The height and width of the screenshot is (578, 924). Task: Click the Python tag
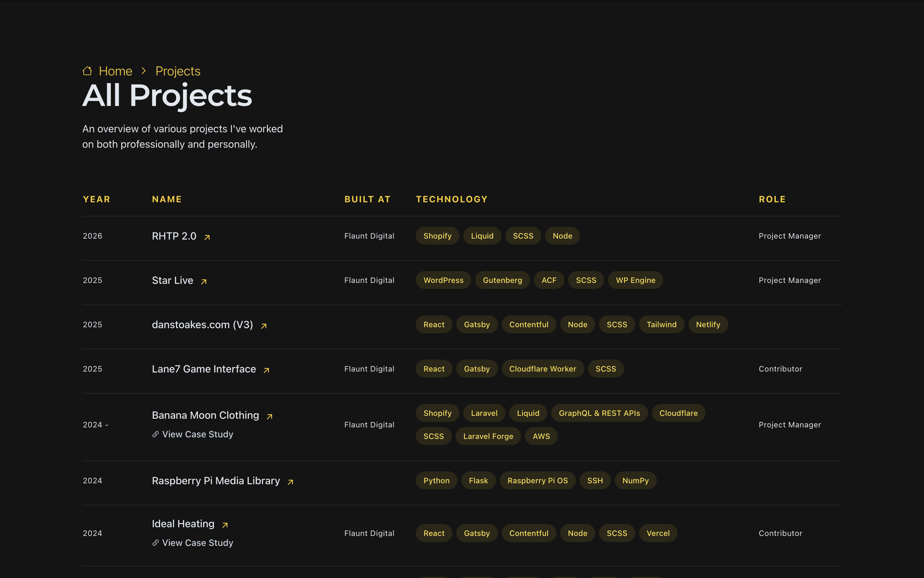click(x=436, y=480)
